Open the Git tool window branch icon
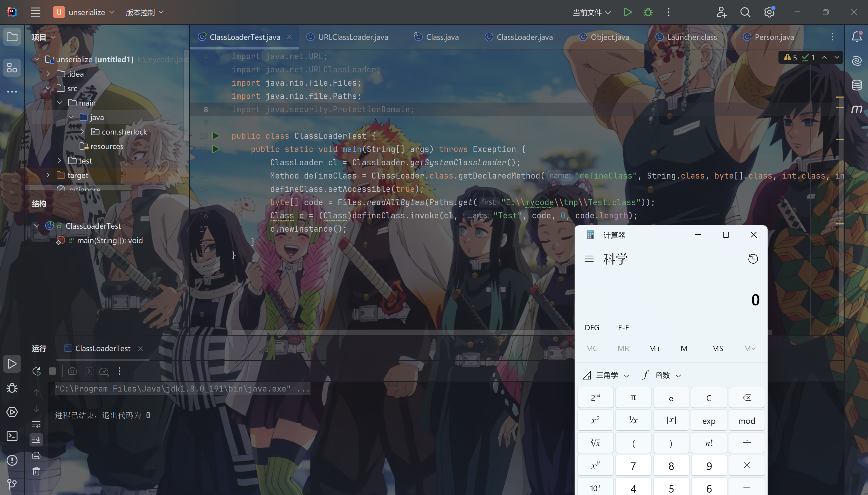 12,484
